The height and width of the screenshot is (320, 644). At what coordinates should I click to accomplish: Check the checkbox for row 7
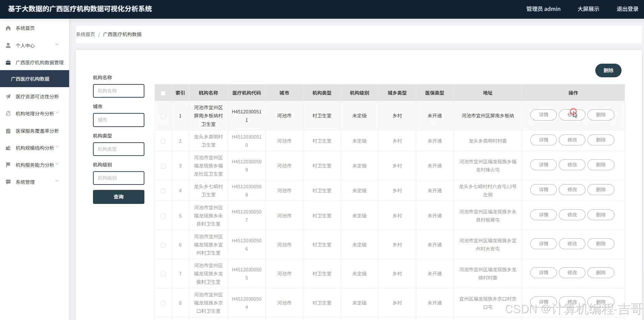coord(163,274)
